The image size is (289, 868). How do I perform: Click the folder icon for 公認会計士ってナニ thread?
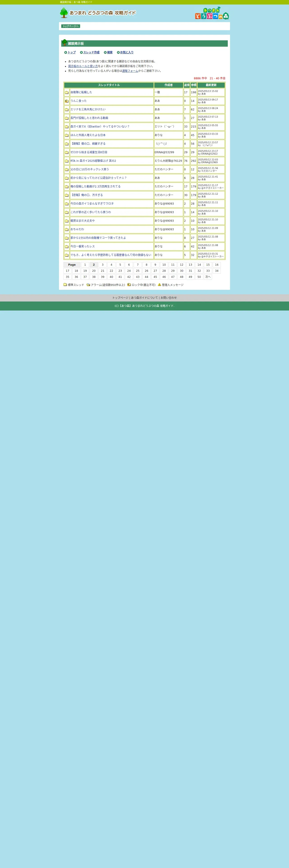[x=67, y=178]
